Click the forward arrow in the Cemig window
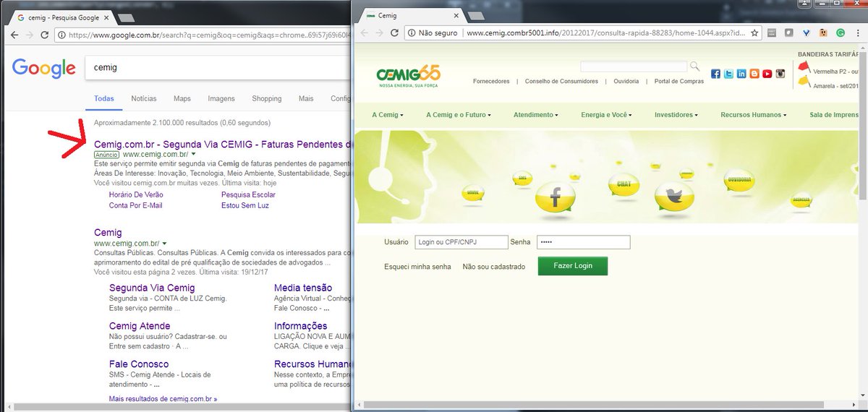The height and width of the screenshot is (412, 868). [x=379, y=33]
